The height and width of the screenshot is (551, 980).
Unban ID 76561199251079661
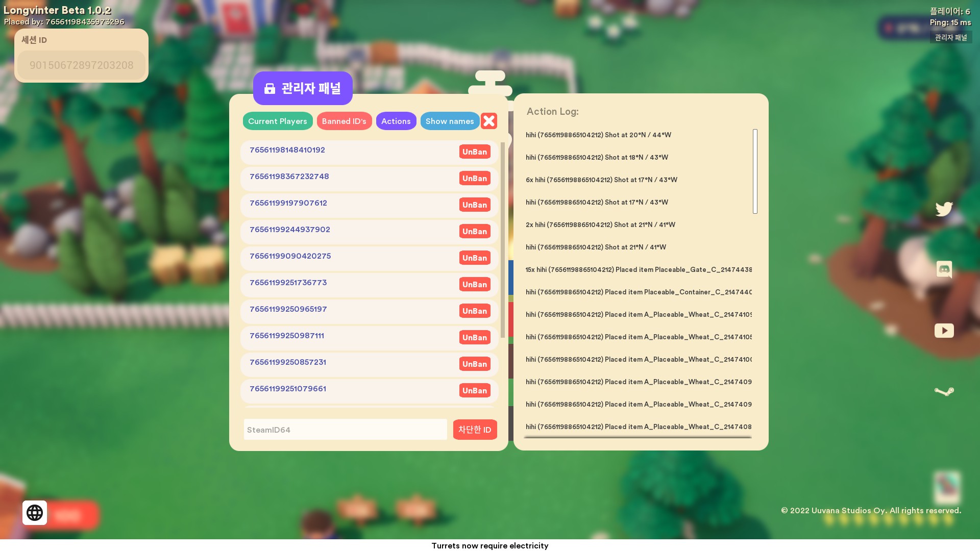474,391
